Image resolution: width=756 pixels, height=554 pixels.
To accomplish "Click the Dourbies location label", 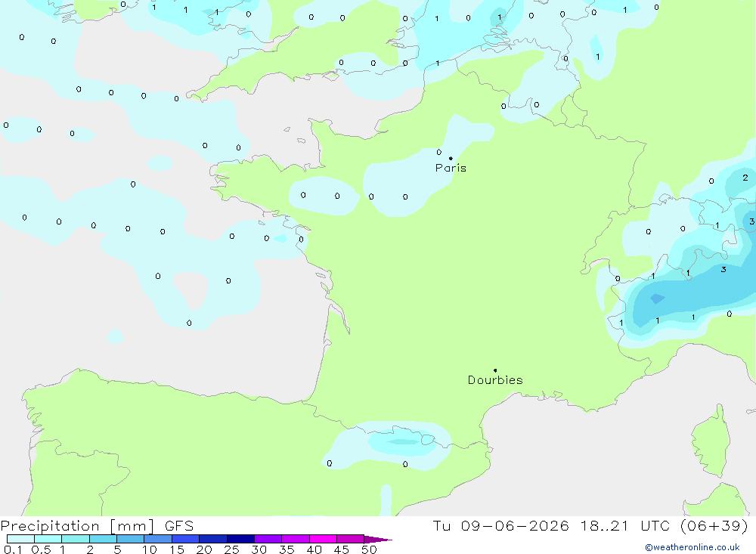I will point(495,380).
